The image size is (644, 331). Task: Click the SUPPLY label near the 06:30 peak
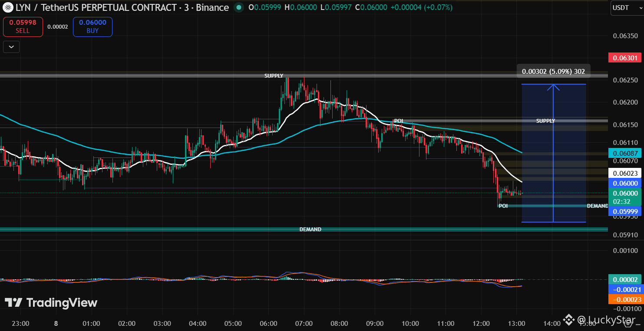(274, 76)
